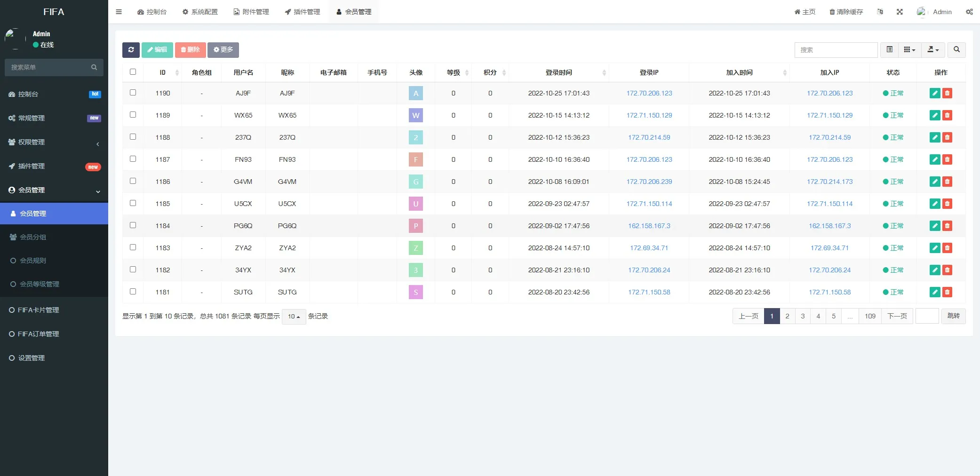
Task: Focus the table 搜索 input field
Action: tap(836, 50)
